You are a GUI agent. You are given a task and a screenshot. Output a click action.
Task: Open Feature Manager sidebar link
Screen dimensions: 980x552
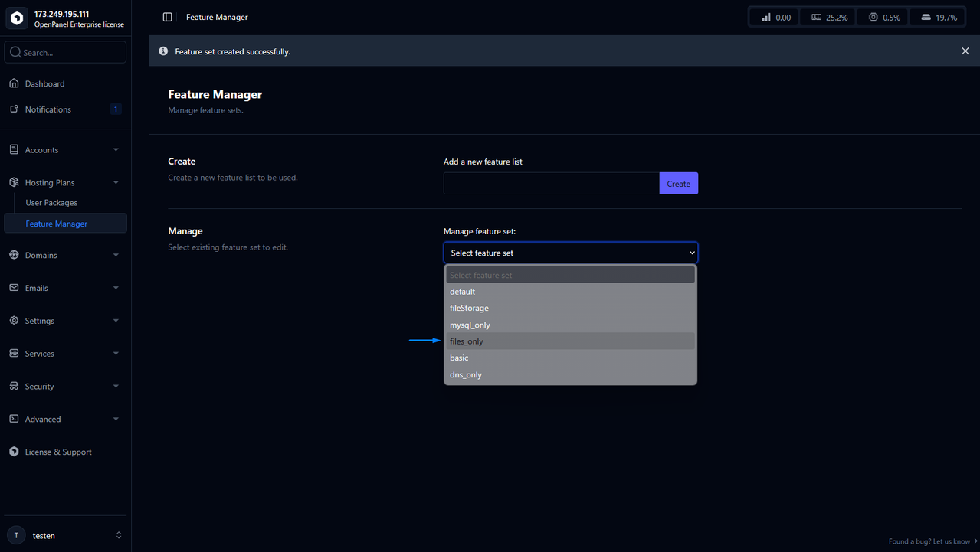tap(65, 224)
